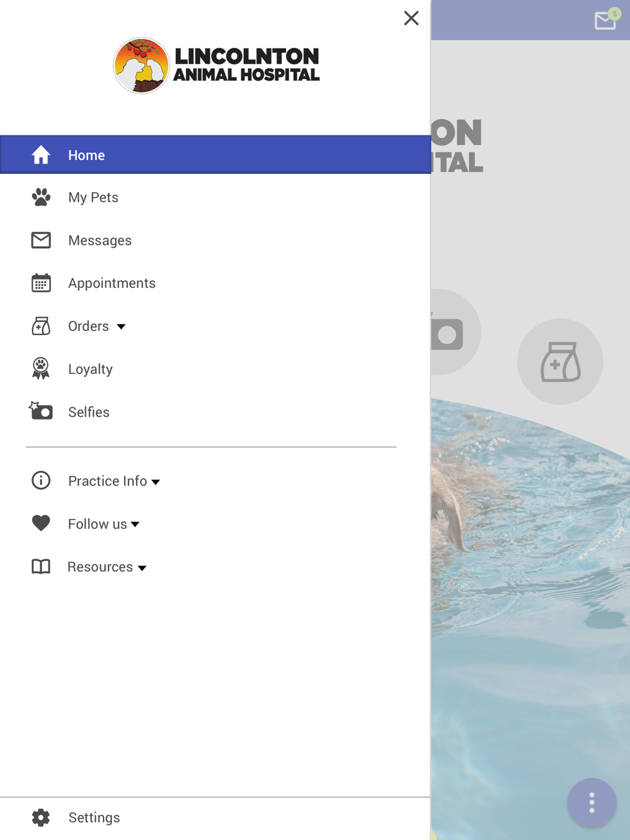Click the Orders medicine bag icon
Screen dimensions: 630x840
coord(41,326)
